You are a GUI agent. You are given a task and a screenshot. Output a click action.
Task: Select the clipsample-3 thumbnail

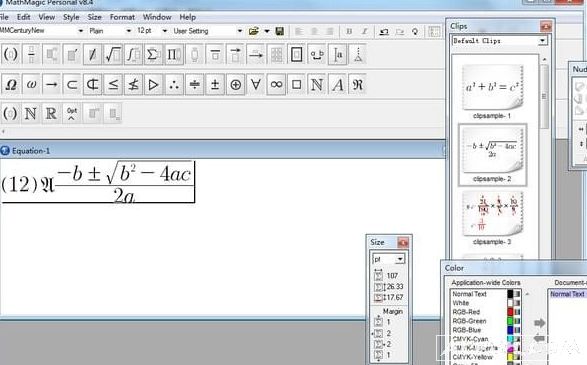click(x=492, y=214)
